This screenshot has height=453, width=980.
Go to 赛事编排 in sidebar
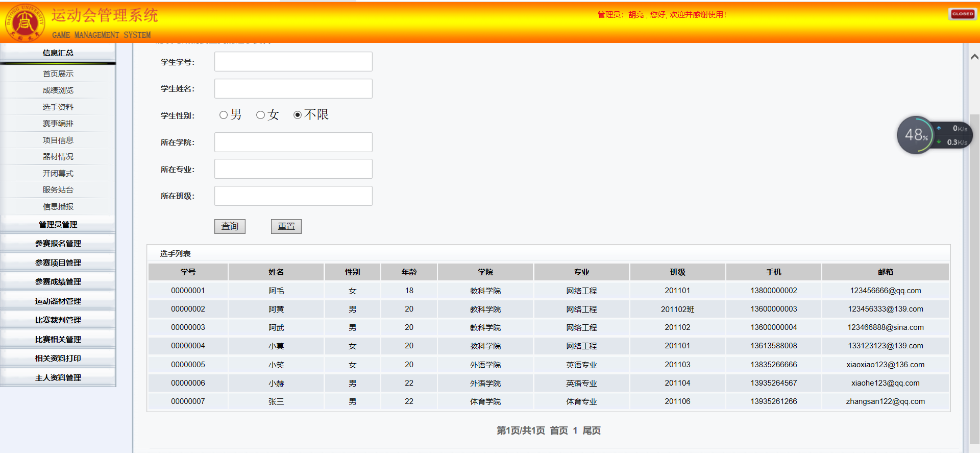[x=58, y=124]
